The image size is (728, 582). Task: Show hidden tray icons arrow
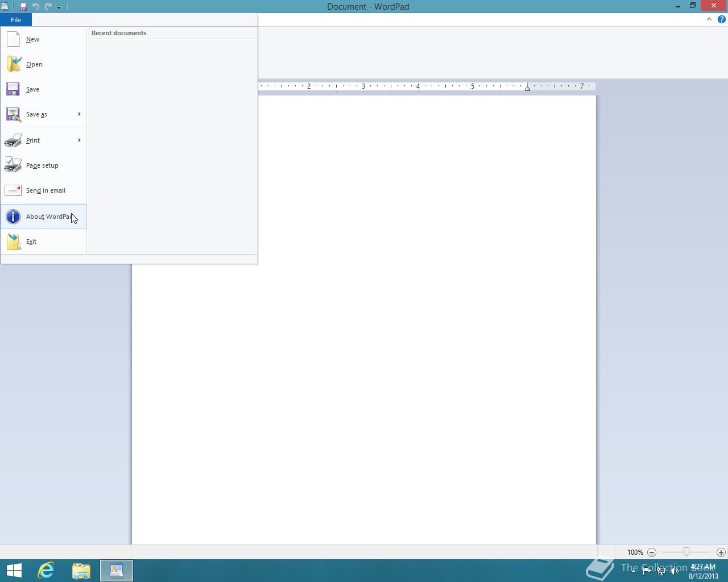[x=634, y=571]
